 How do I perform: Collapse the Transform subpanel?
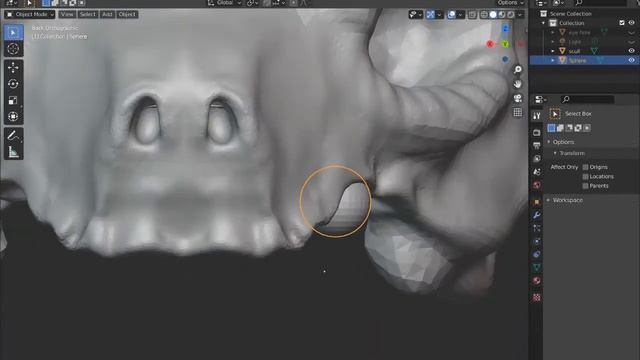click(x=555, y=153)
